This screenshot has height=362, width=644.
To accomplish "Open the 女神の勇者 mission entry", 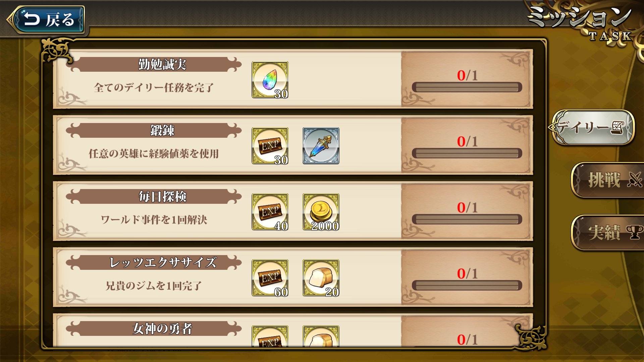I will (293, 330).
